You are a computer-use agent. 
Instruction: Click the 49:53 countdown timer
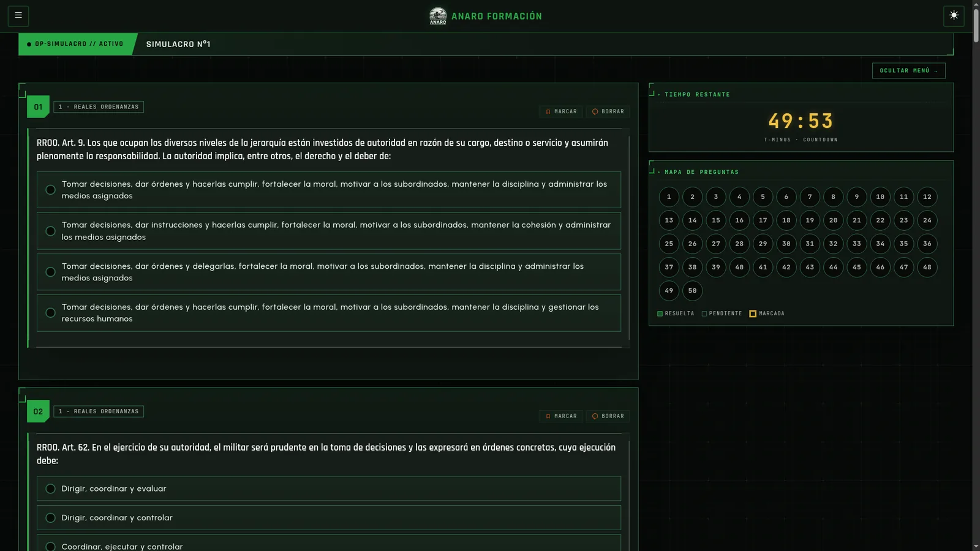tap(801, 121)
